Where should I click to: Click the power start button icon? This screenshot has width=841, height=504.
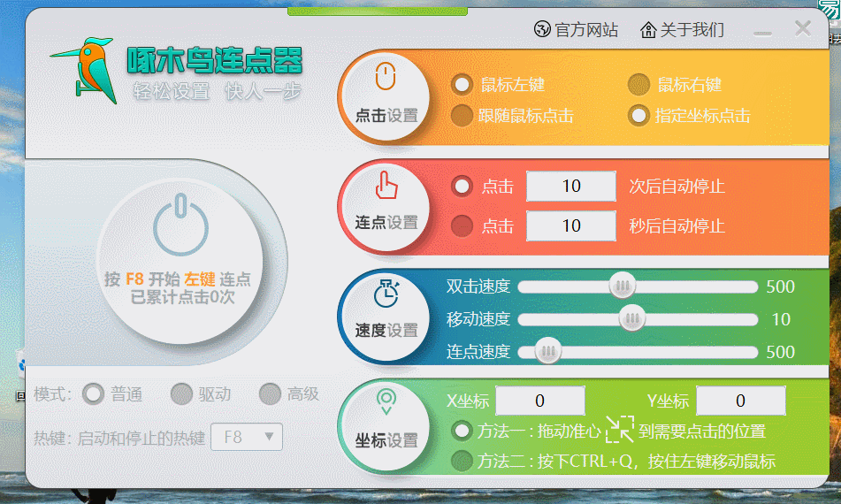click(180, 226)
